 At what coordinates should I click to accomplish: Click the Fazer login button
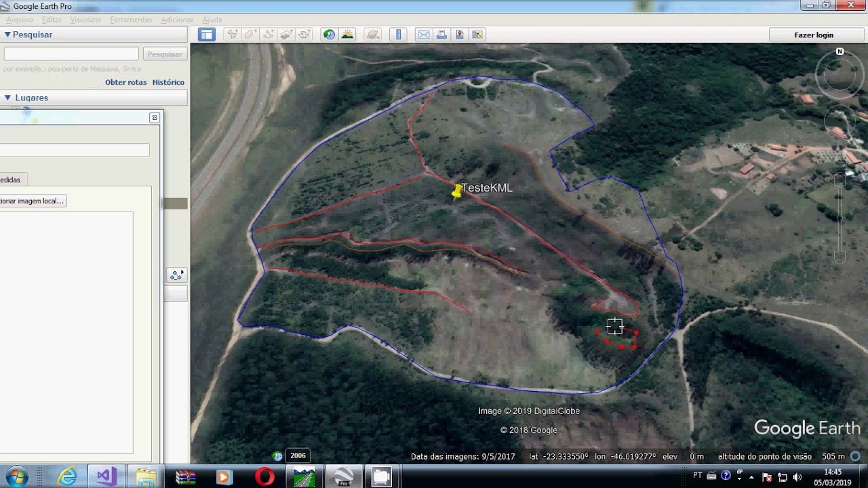point(814,35)
